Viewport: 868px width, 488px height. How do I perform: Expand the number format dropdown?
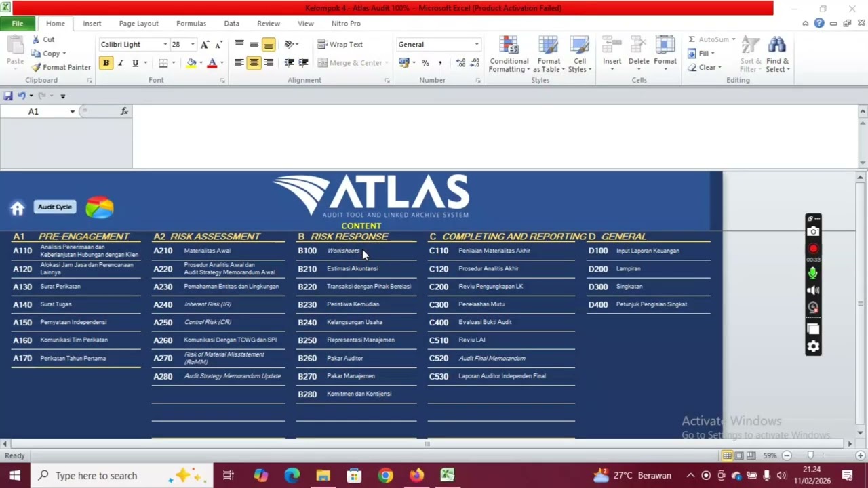pyautogui.click(x=476, y=44)
